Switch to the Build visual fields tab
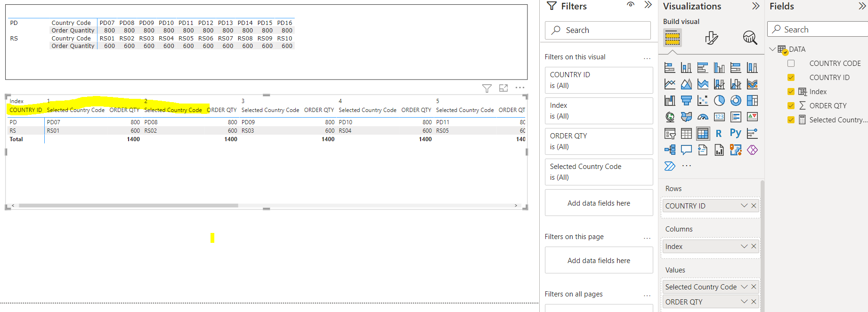Screen dimensions: 868x312 pyautogui.click(x=673, y=38)
